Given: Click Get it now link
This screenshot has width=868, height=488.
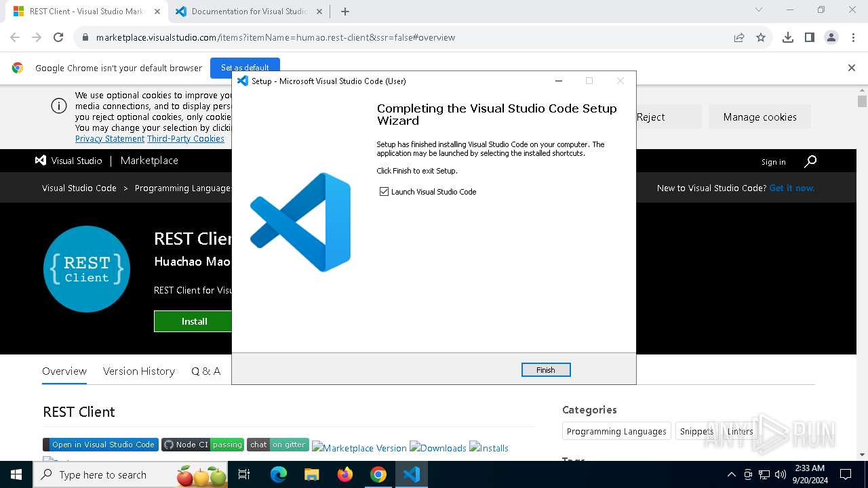Looking at the screenshot, I should [x=792, y=188].
